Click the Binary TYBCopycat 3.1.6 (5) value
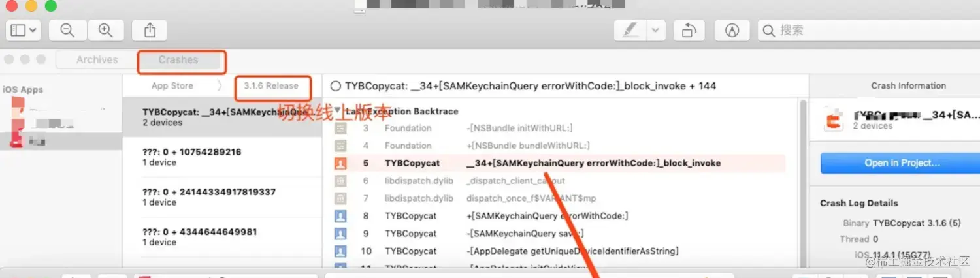The width and height of the screenshot is (980, 278). pyautogui.click(x=917, y=223)
